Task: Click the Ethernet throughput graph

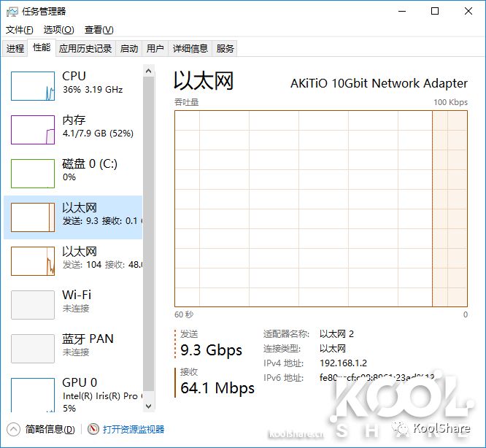Action: pyautogui.click(x=321, y=209)
